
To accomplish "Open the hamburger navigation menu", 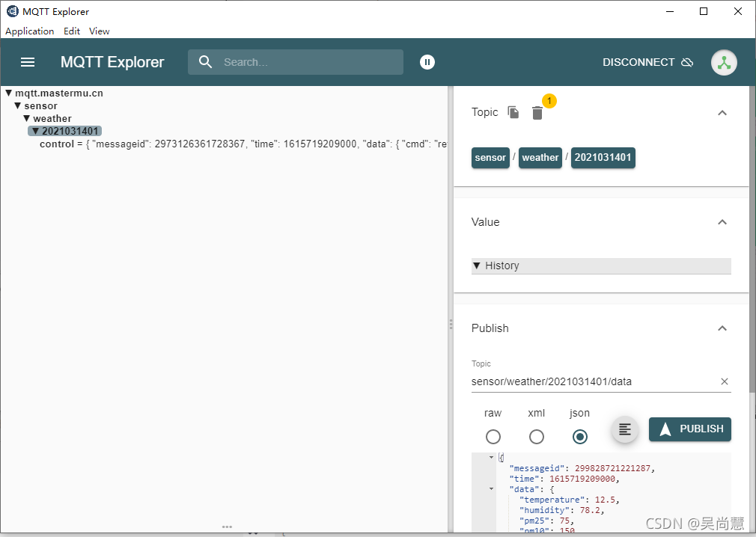I will pos(28,62).
